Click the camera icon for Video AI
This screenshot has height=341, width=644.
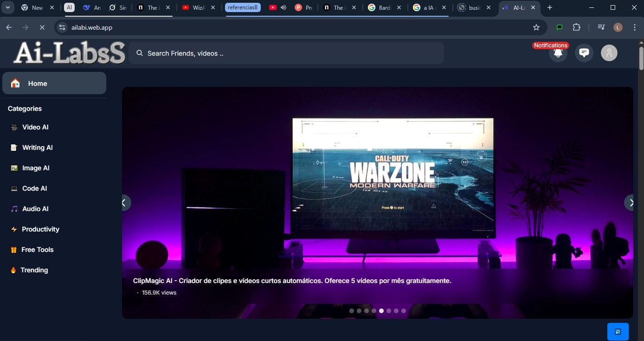14,127
